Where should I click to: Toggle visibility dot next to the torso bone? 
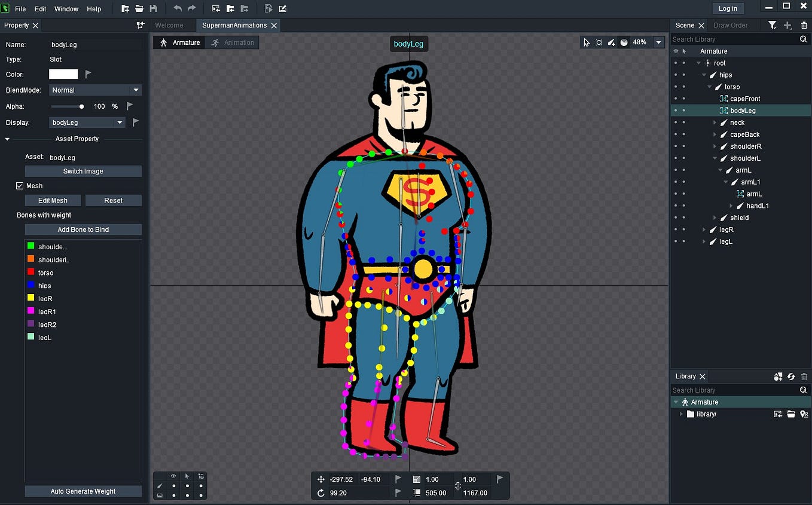coord(676,87)
